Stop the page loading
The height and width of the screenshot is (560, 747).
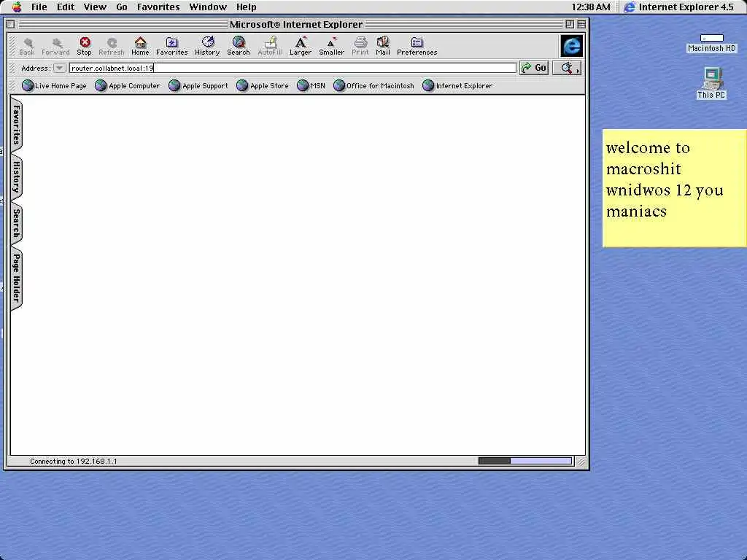click(x=85, y=46)
